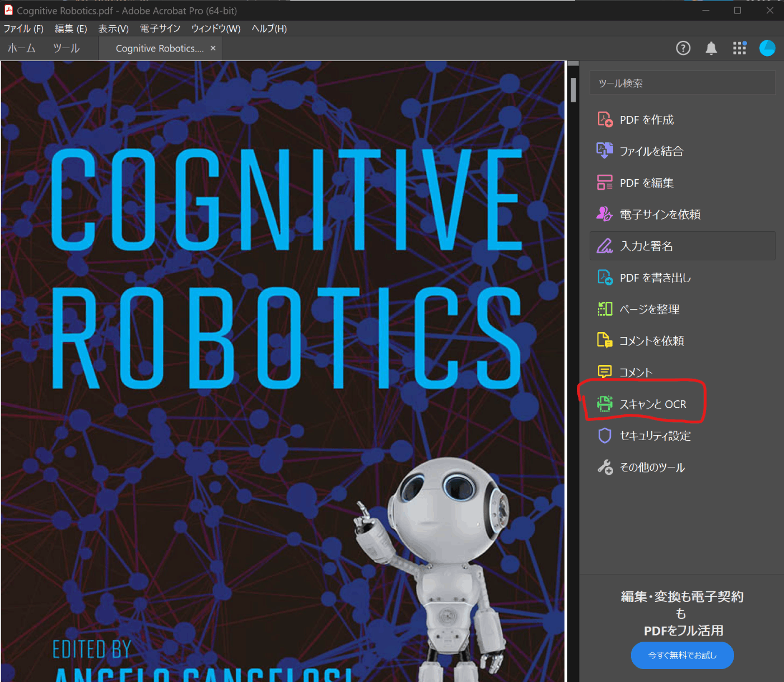Select the セキュリティ設定 label
784x682 pixels.
[x=655, y=436]
